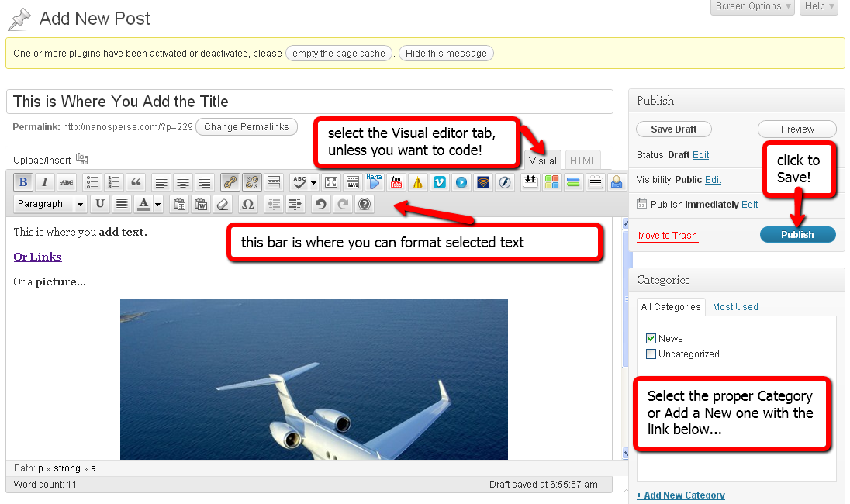Image resolution: width=850 pixels, height=504 pixels.
Task: Apply italic formatting to text
Action: tap(45, 182)
